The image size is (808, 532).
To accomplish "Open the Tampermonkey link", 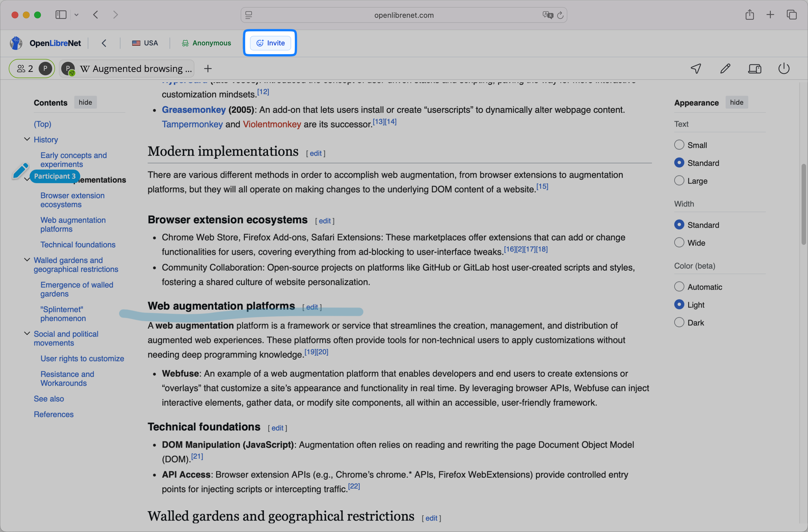I will (192, 124).
